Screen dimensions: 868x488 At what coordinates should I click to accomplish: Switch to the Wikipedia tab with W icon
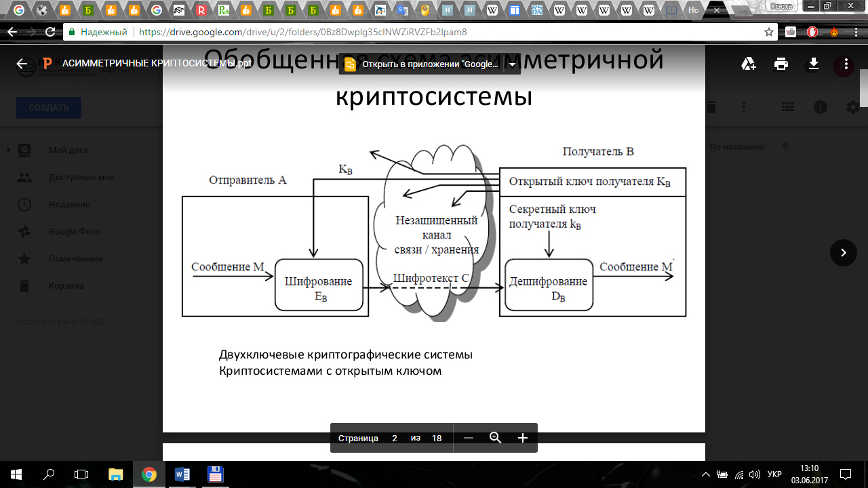point(492,10)
